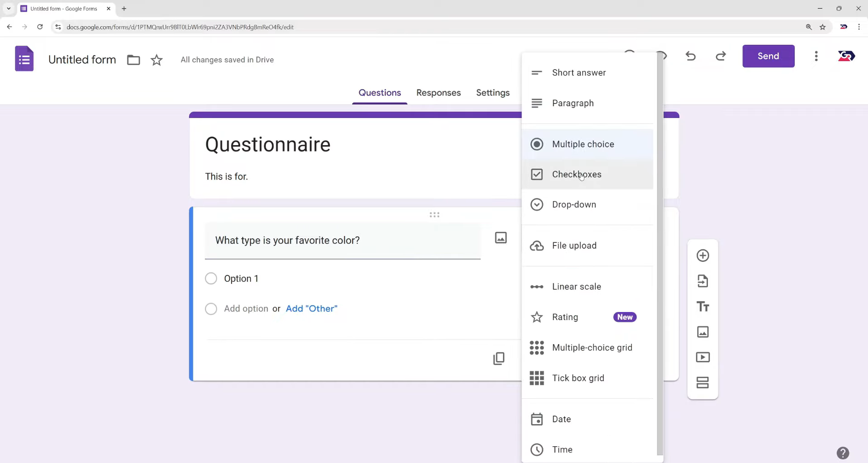Edit the form description 'This is for.'
The width and height of the screenshot is (868, 463).
pyautogui.click(x=227, y=176)
